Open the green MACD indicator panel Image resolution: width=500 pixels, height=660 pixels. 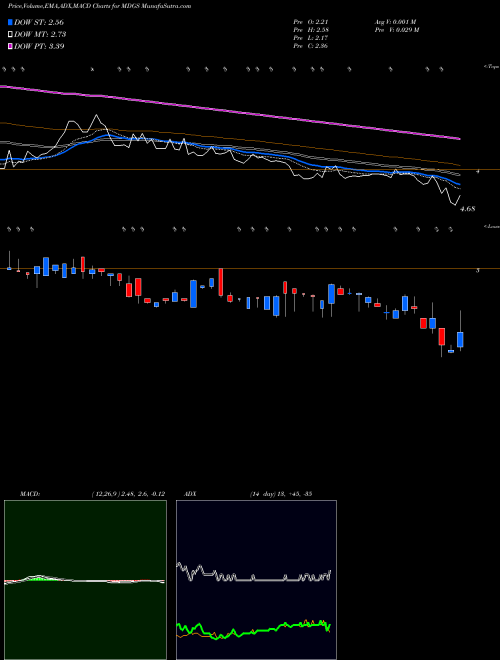(x=85, y=580)
